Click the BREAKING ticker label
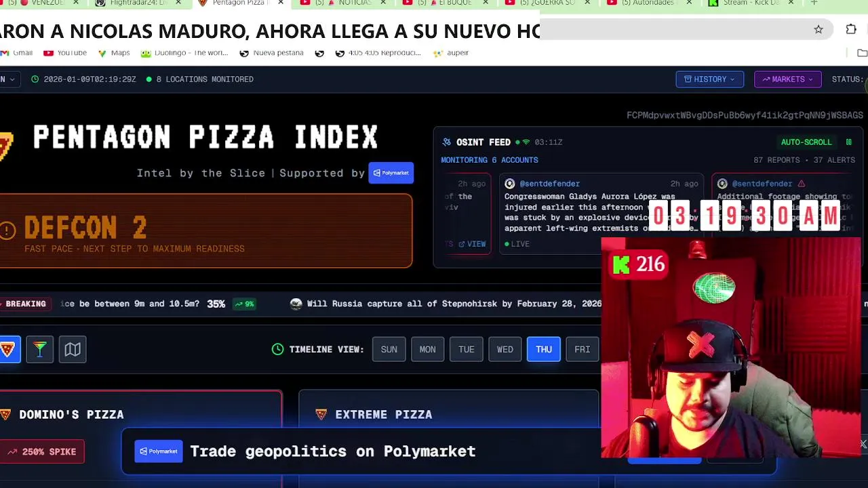 point(24,304)
